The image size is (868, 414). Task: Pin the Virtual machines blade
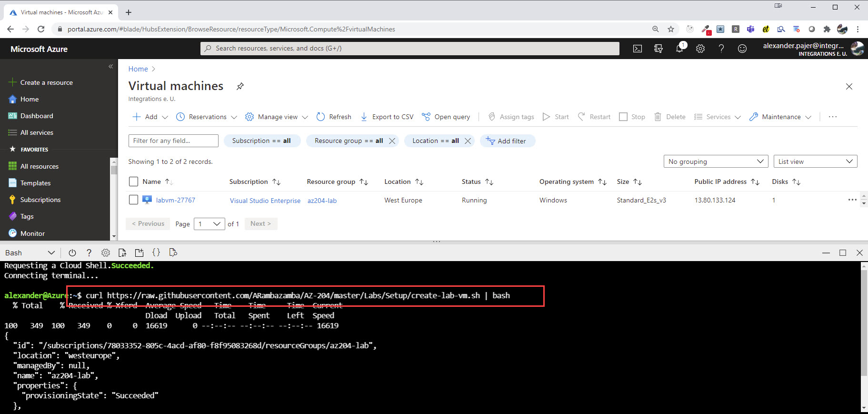pos(240,86)
